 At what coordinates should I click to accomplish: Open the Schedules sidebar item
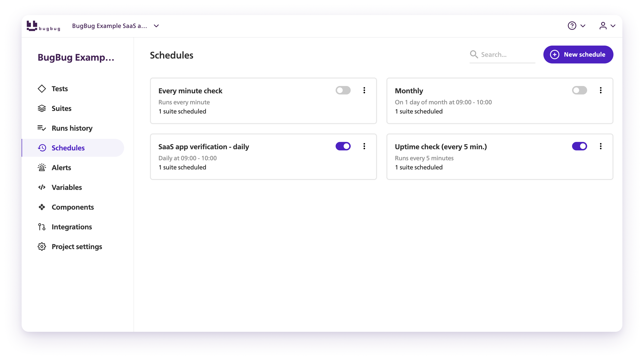coord(68,148)
